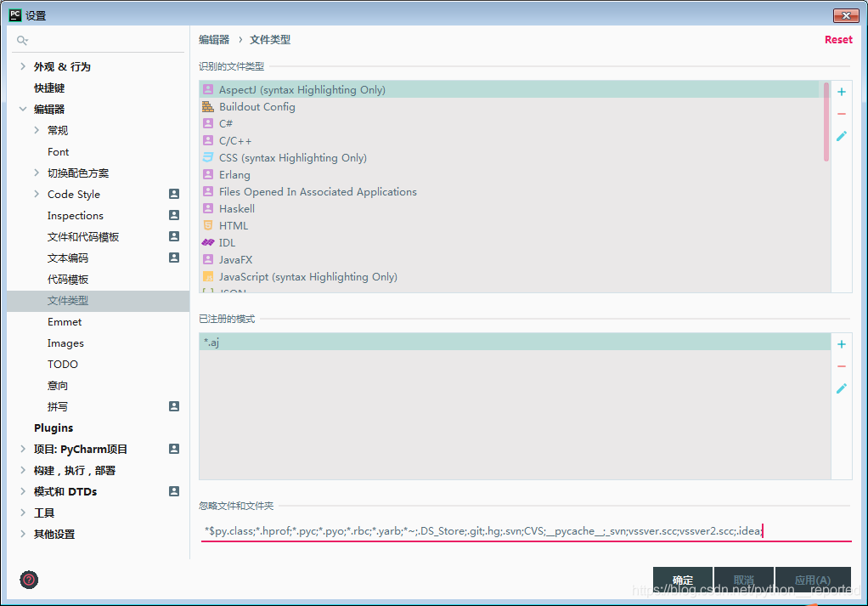Viewport: 868px width, 606px height.
Task: Click the Buildout Config file icon
Action: pyautogui.click(x=208, y=106)
